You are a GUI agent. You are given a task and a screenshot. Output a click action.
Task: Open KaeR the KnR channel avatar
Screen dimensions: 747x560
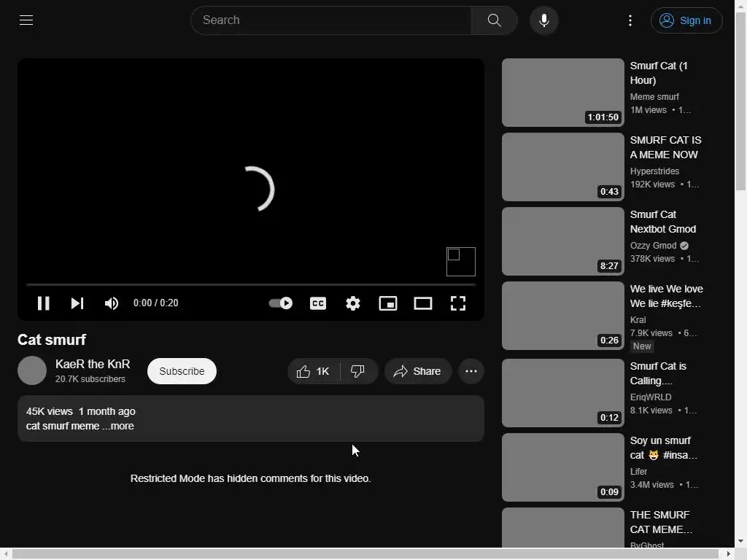tap(32, 370)
